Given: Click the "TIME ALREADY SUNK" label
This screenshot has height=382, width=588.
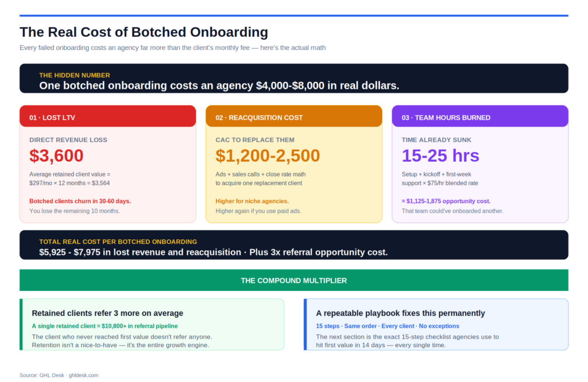Looking at the screenshot, I should pyautogui.click(x=436, y=140).
